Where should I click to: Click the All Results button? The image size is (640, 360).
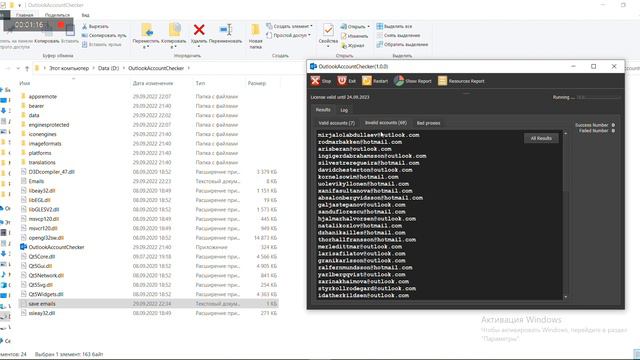(x=541, y=138)
